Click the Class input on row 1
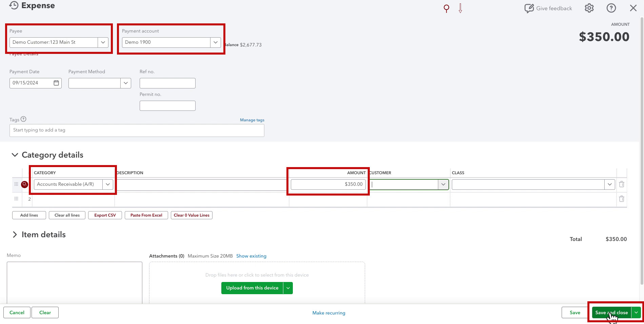This screenshot has height=324, width=644. [528, 185]
